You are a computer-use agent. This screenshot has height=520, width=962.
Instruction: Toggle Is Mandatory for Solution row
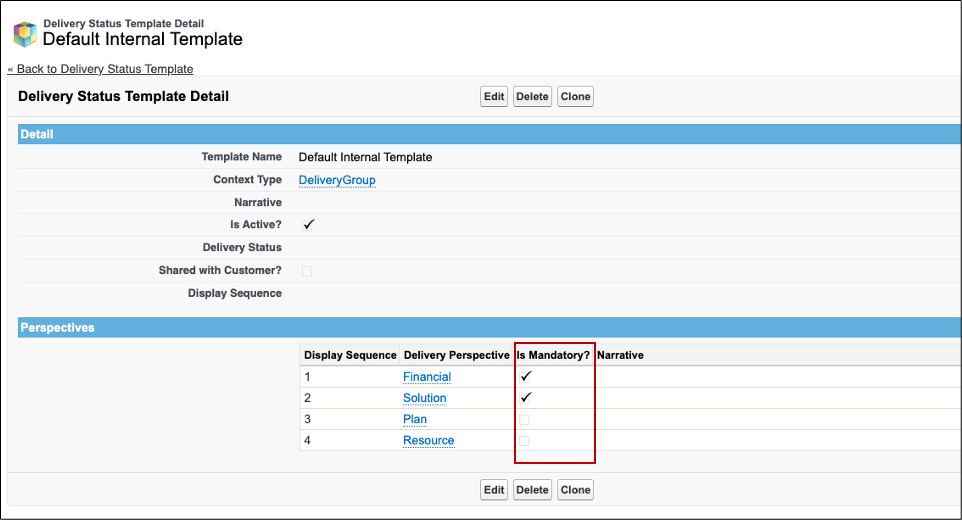(x=525, y=397)
